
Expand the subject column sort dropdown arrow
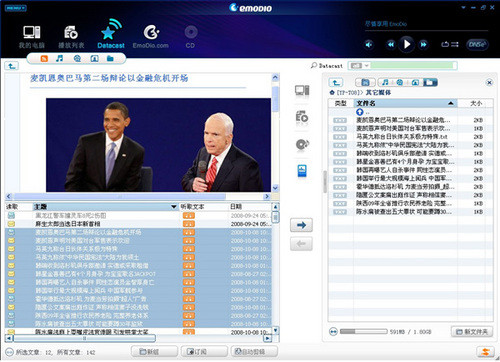coord(174,207)
